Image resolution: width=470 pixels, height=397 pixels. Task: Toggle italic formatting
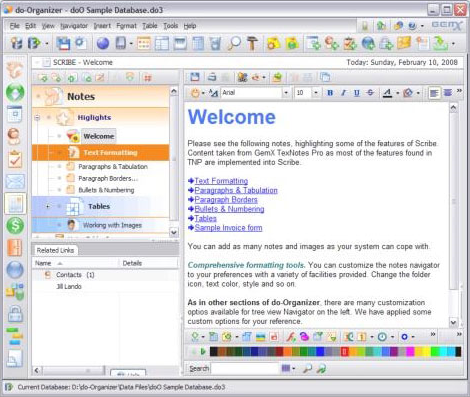point(343,93)
